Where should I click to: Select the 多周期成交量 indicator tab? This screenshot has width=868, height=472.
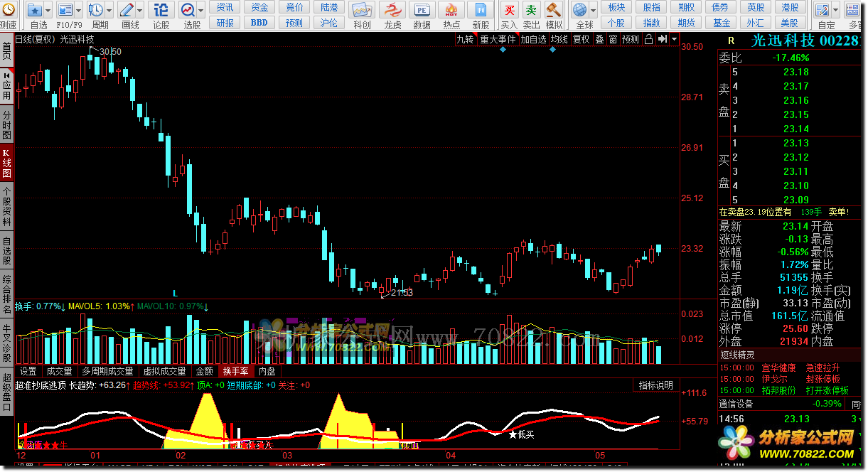[107, 371]
